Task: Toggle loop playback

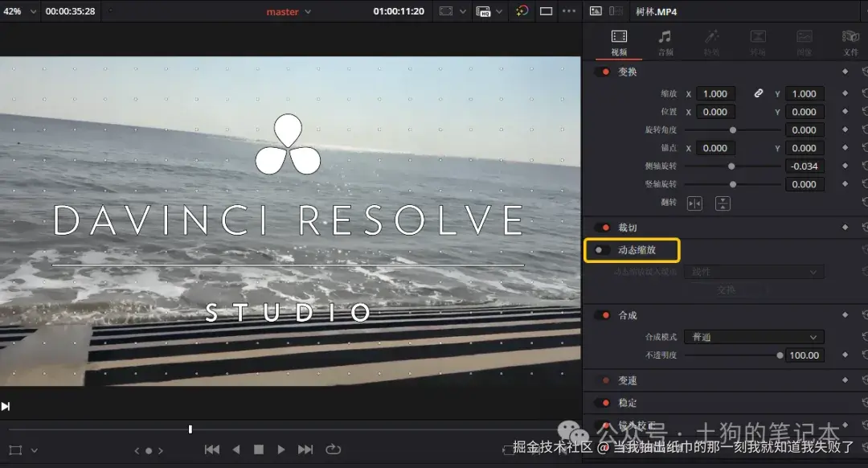Action: tap(334, 450)
